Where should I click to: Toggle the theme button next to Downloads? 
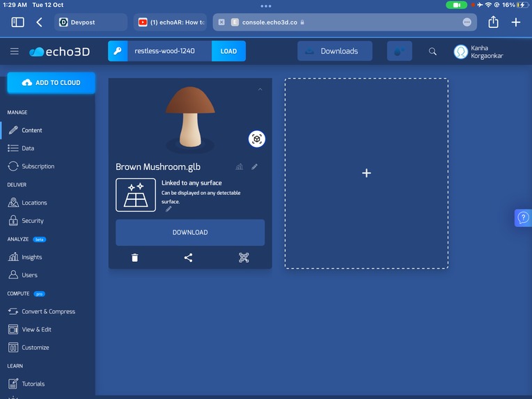tap(399, 51)
